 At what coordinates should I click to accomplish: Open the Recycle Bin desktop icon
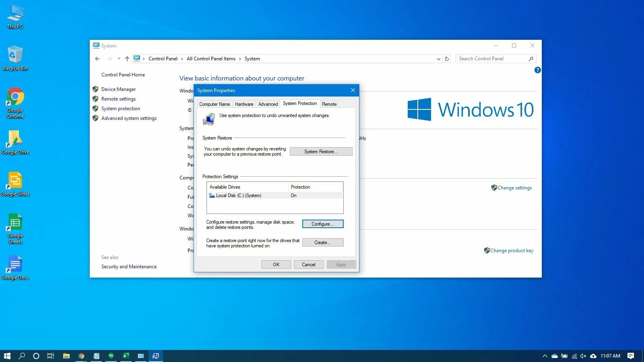point(15,58)
